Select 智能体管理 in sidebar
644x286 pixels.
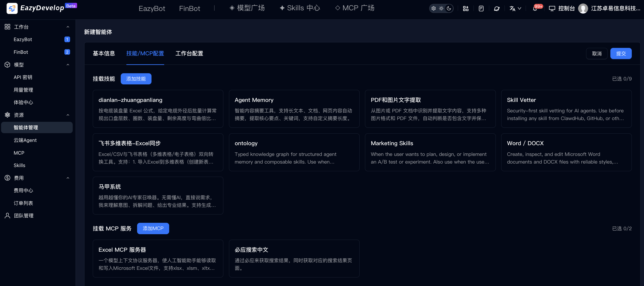[x=37, y=127]
